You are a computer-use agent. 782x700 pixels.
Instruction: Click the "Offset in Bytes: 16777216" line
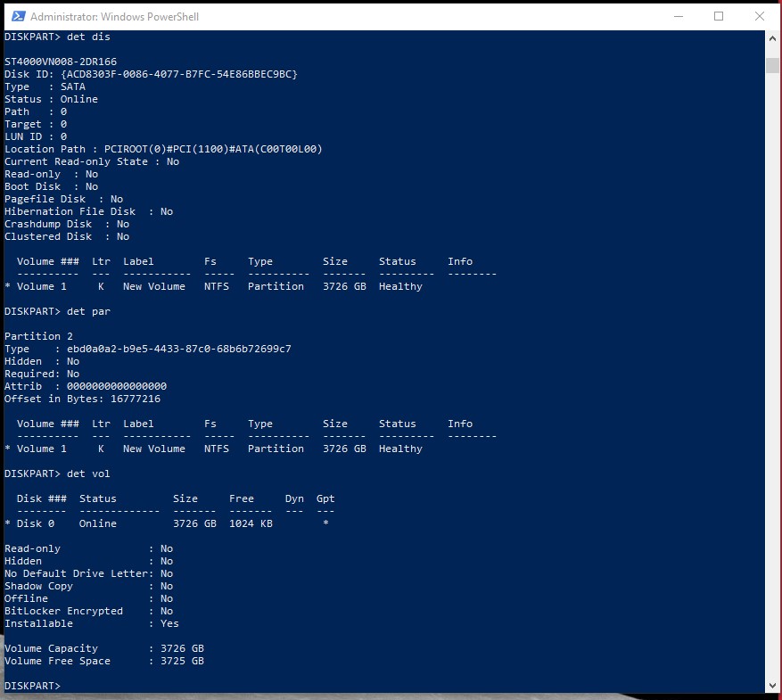coord(82,399)
